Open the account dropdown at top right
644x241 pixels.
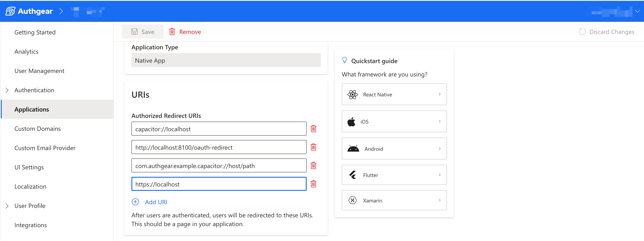[637, 11]
